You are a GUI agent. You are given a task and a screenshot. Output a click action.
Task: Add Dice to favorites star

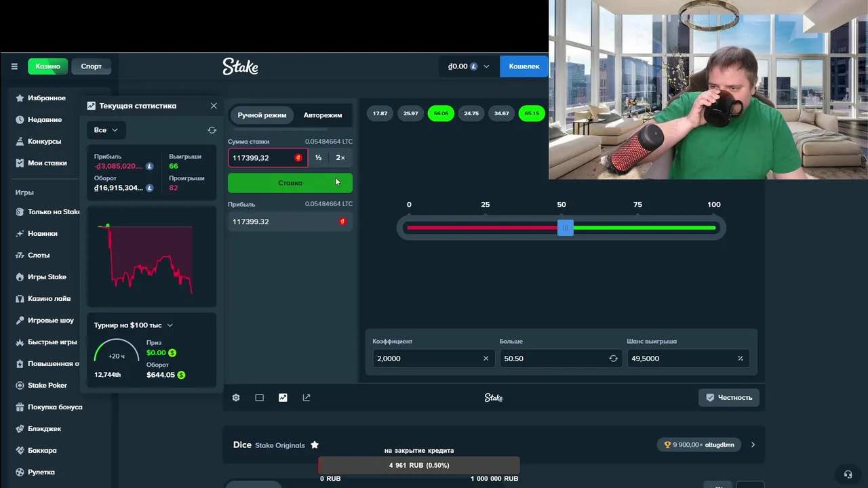pos(315,445)
